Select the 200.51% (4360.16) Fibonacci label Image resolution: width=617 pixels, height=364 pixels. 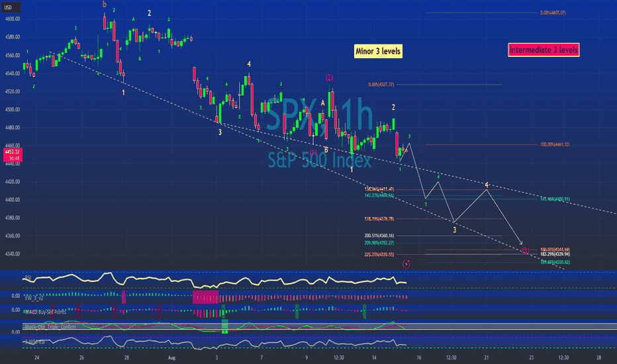click(x=379, y=236)
